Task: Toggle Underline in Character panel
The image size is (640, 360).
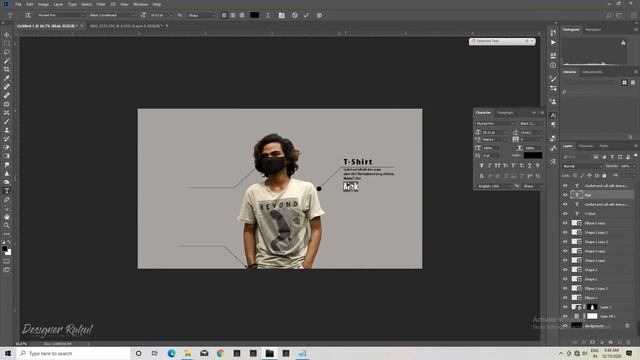Action: [529, 165]
